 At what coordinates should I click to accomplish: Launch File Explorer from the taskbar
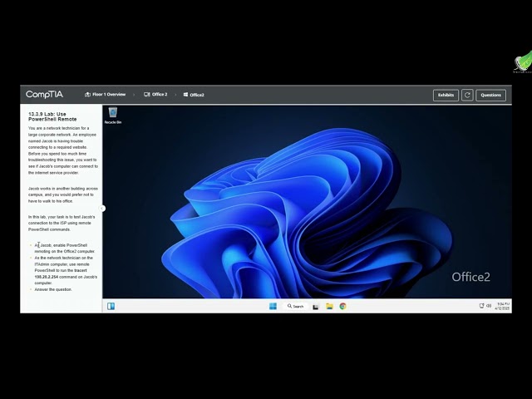[329, 306]
